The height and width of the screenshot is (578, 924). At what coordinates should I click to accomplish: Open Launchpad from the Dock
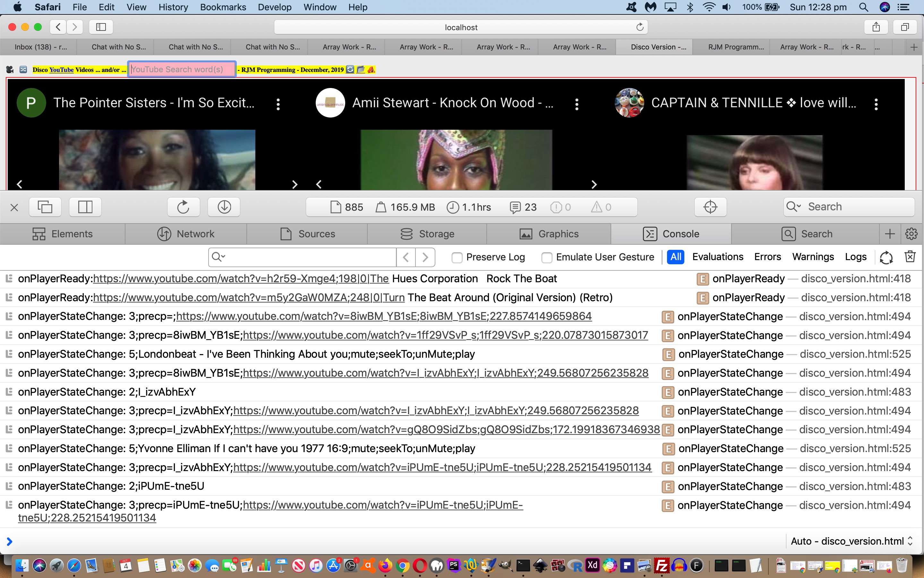point(56,565)
